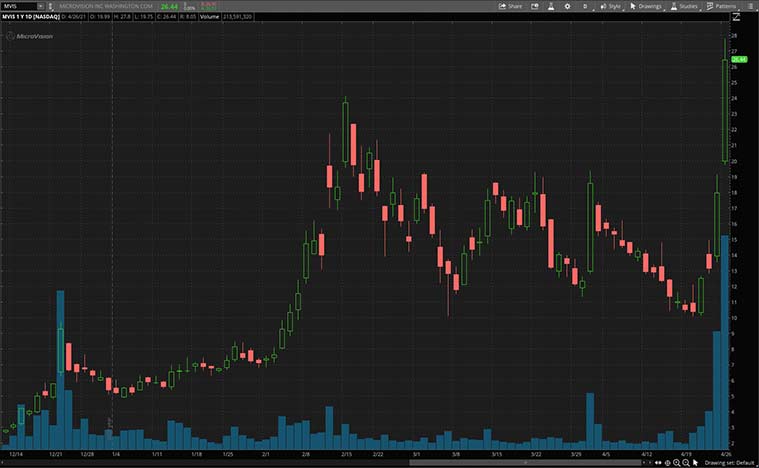This screenshot has height=468, width=759.
Task: Click the 12/21 date label on time axis
Action: tap(56, 454)
